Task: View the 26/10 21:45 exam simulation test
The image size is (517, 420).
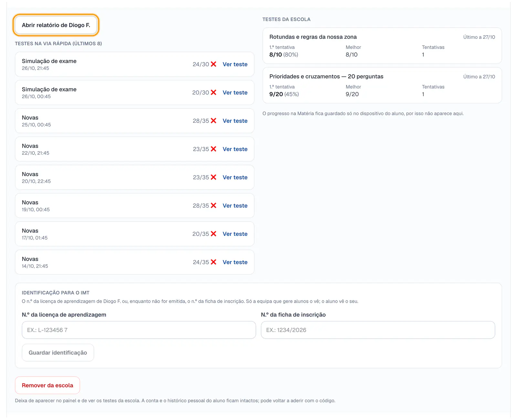Action: [235, 64]
